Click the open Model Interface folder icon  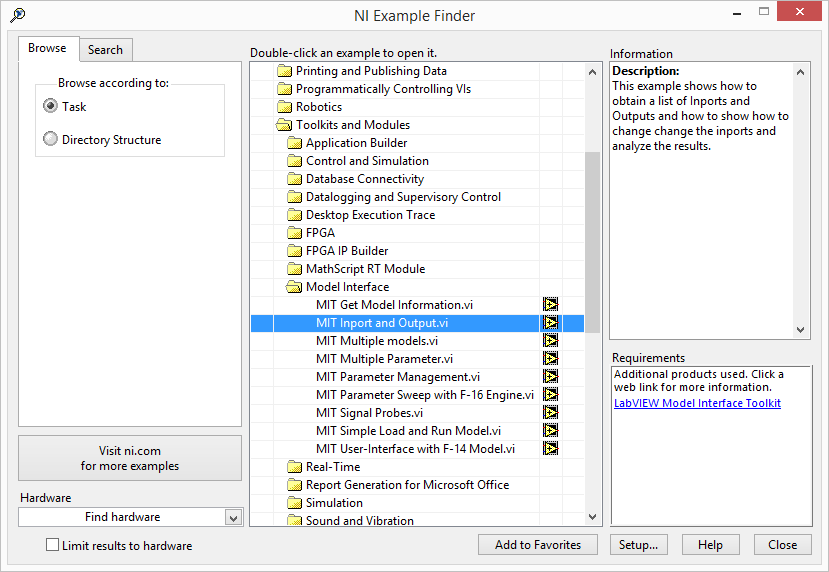(294, 287)
